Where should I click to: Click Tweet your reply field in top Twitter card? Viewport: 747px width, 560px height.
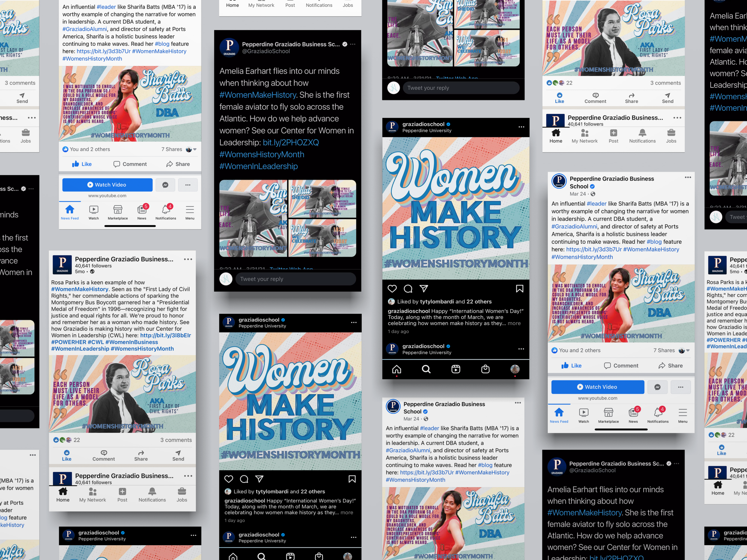click(x=461, y=88)
